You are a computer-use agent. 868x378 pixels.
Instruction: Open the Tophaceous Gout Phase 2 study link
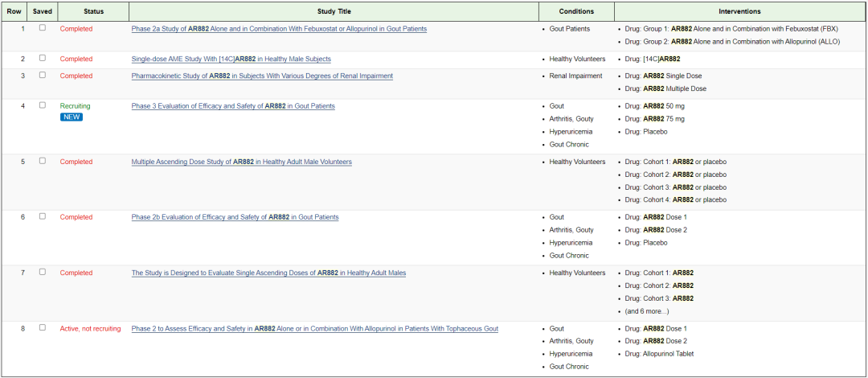(314, 329)
